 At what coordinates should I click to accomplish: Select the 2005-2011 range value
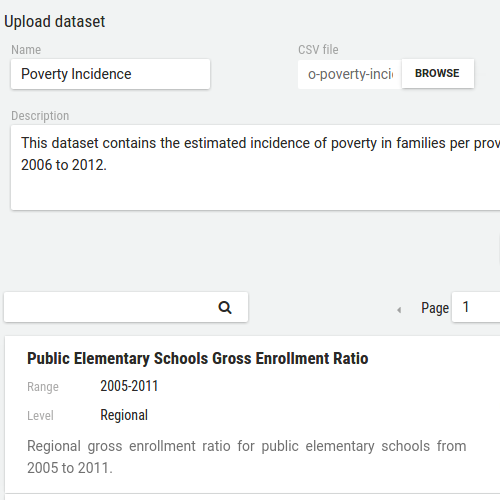click(129, 386)
